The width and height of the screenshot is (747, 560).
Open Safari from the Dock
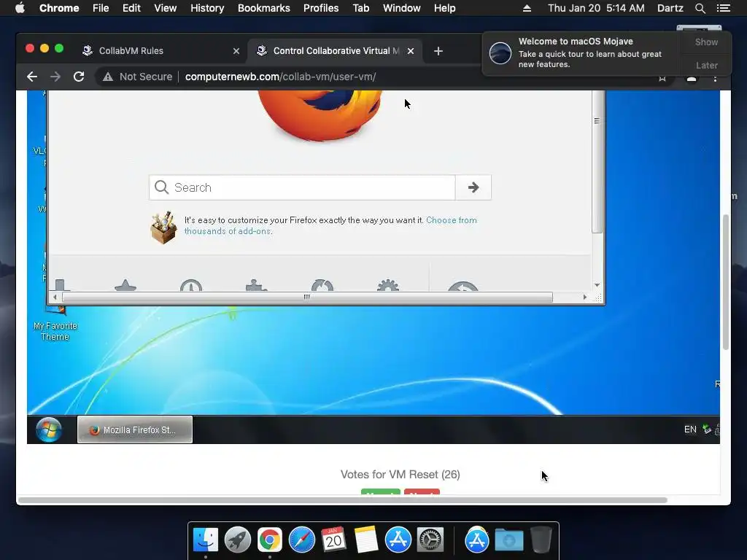301,540
